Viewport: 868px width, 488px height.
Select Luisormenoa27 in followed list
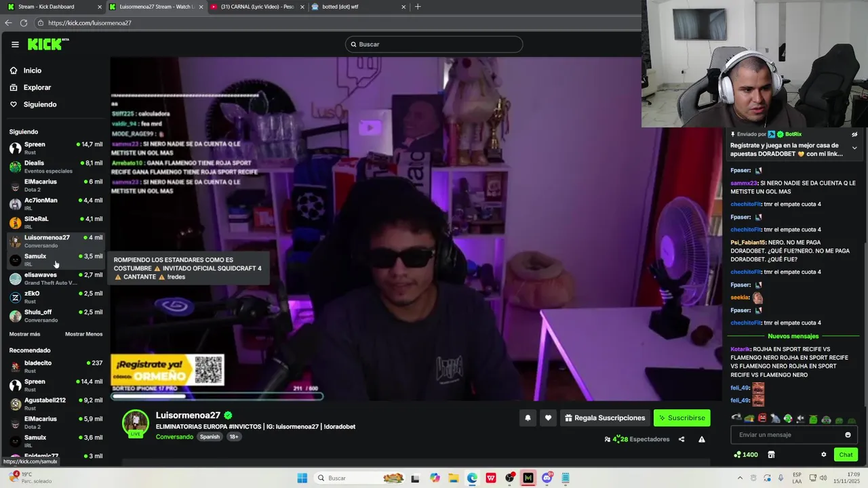[x=56, y=241]
